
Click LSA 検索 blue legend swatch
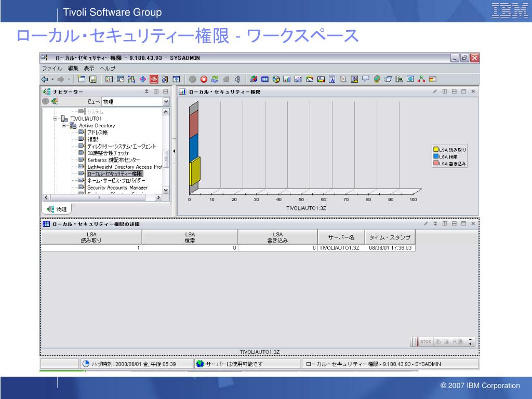coord(436,156)
